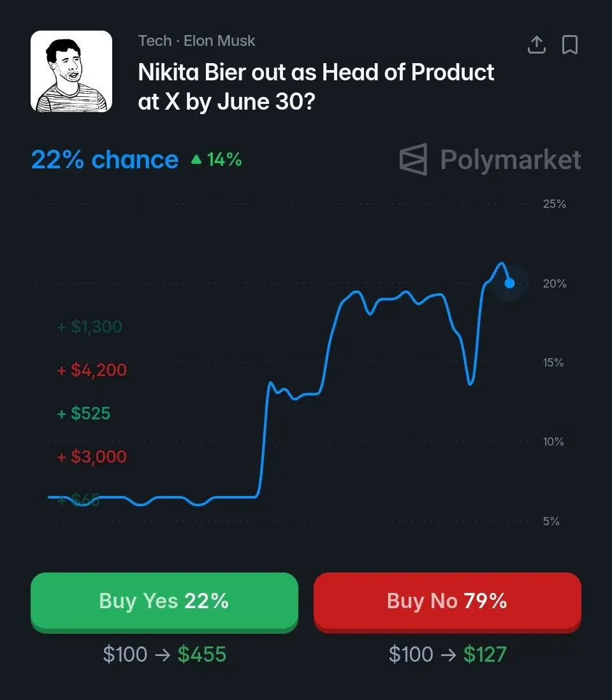The height and width of the screenshot is (700, 612).
Task: Click the $455 payout under Buy Yes
Action: tap(201, 655)
